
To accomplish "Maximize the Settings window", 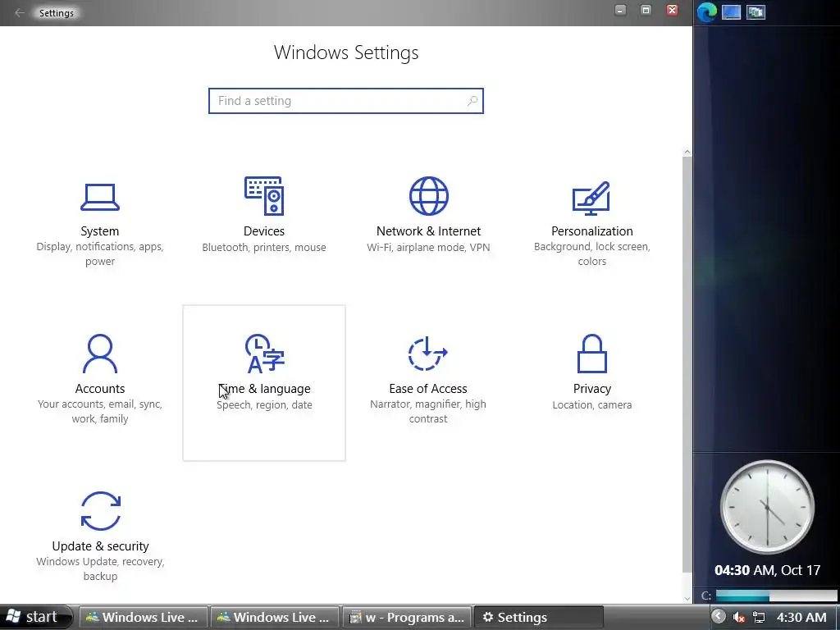I will pyautogui.click(x=646, y=10).
